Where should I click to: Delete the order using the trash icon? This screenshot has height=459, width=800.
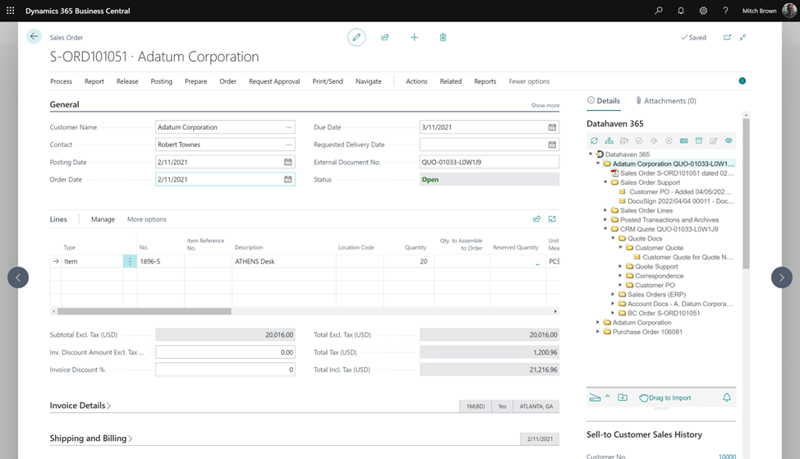pos(443,37)
